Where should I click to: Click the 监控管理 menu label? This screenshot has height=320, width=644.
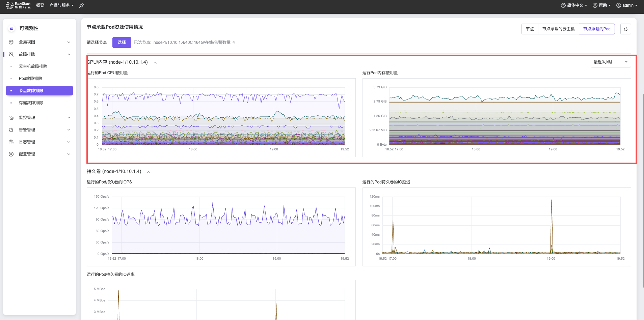[27, 118]
